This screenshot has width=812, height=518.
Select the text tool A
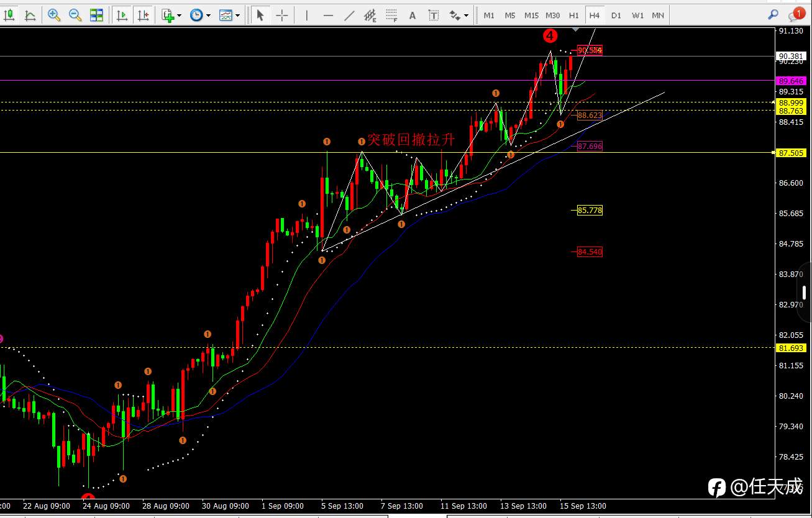tap(412, 16)
